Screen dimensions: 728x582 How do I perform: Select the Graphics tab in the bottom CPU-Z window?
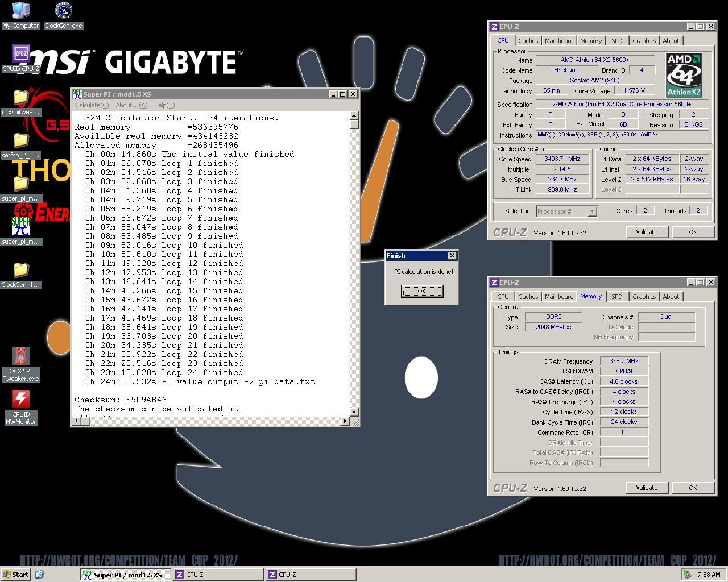pos(644,297)
